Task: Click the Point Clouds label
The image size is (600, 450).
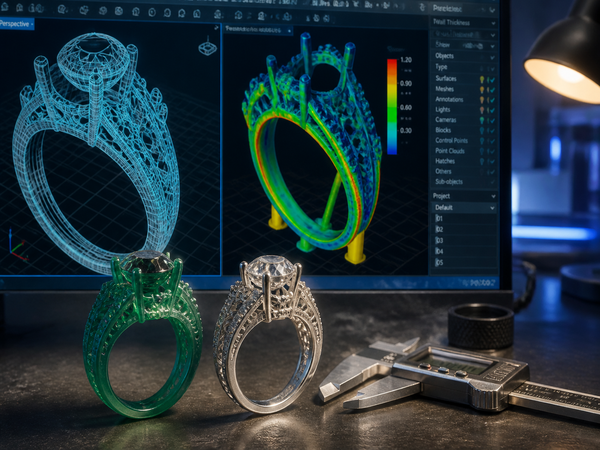Action: 450,151
